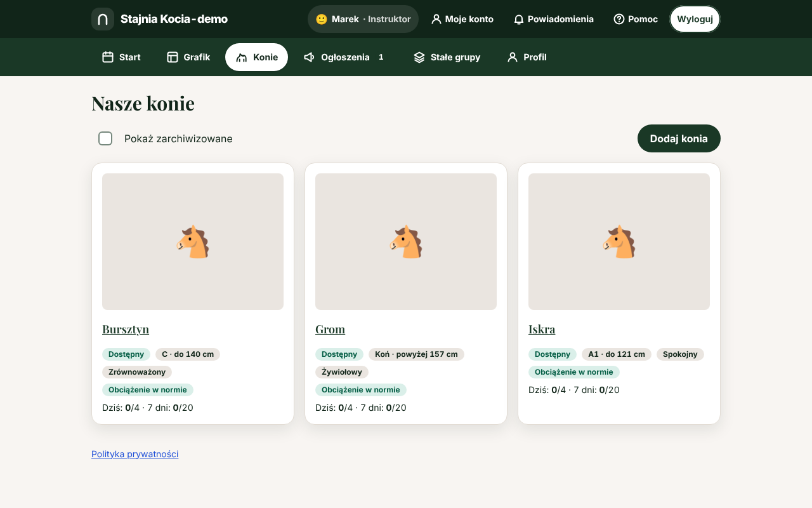Click the horse emoji in Bursztyn's photo
This screenshot has width=812, height=508.
193,241
